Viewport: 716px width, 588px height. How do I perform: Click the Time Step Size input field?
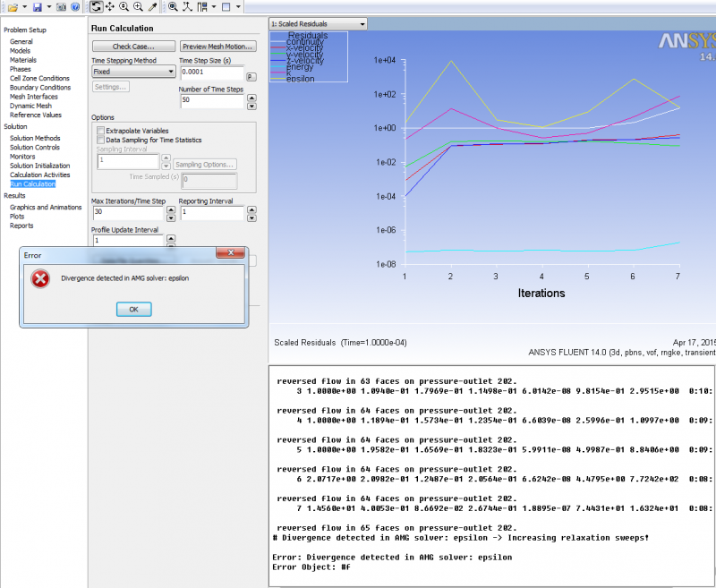(211, 72)
